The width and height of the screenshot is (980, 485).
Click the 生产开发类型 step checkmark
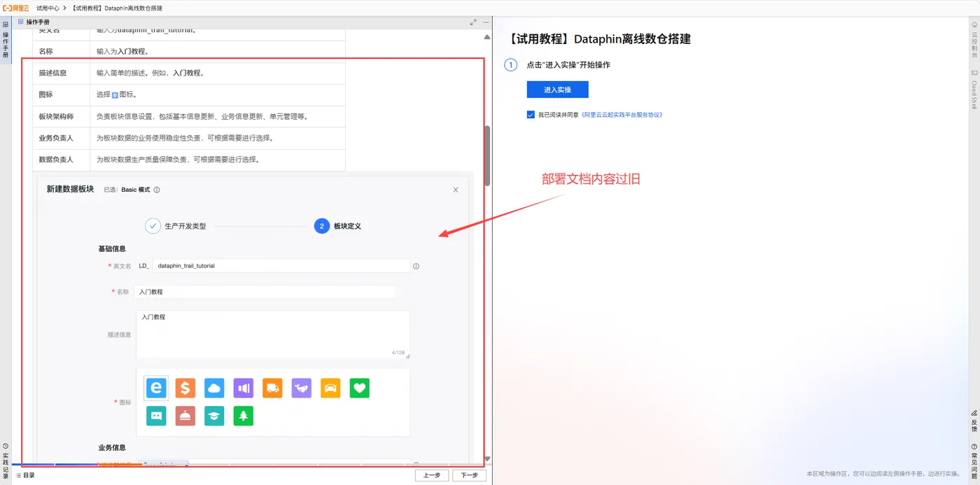[153, 226]
